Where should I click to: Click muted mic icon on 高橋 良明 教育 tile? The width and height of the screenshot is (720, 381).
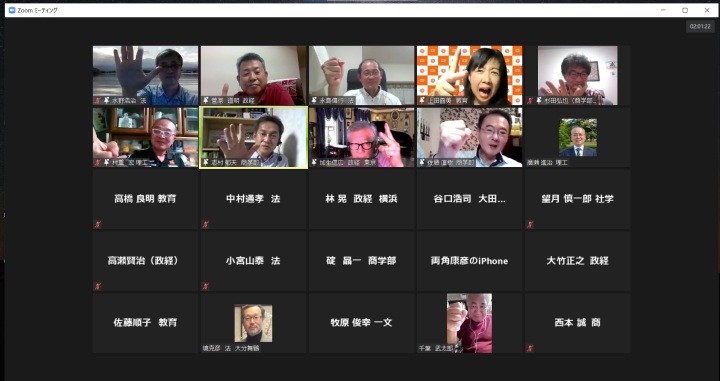[x=98, y=224]
